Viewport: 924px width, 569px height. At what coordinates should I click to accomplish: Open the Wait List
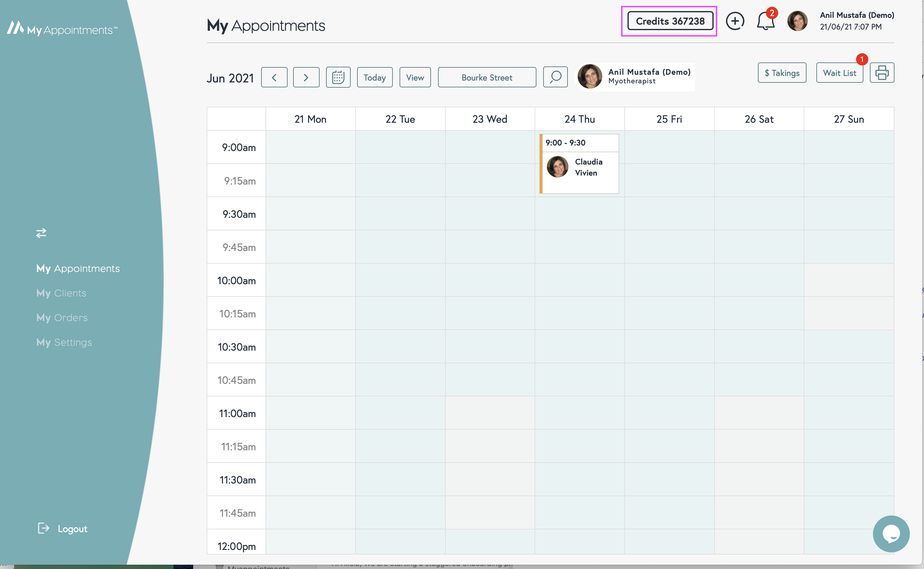click(839, 73)
